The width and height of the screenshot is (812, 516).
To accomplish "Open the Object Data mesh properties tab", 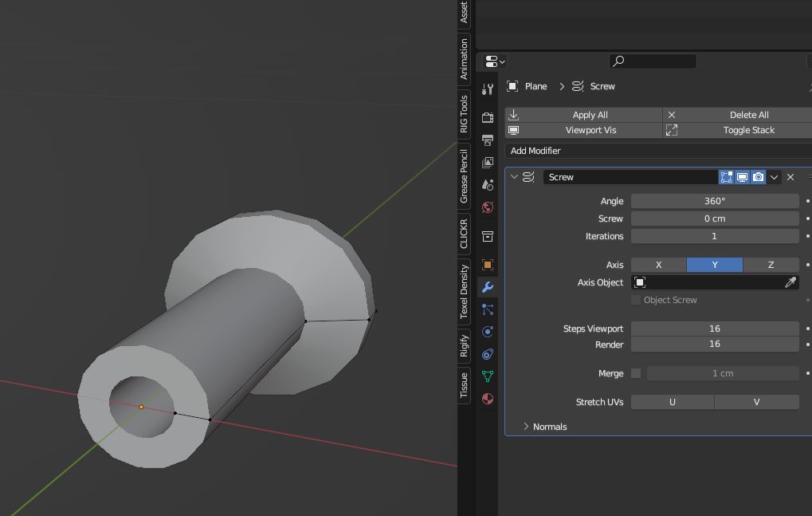I will coord(488,376).
